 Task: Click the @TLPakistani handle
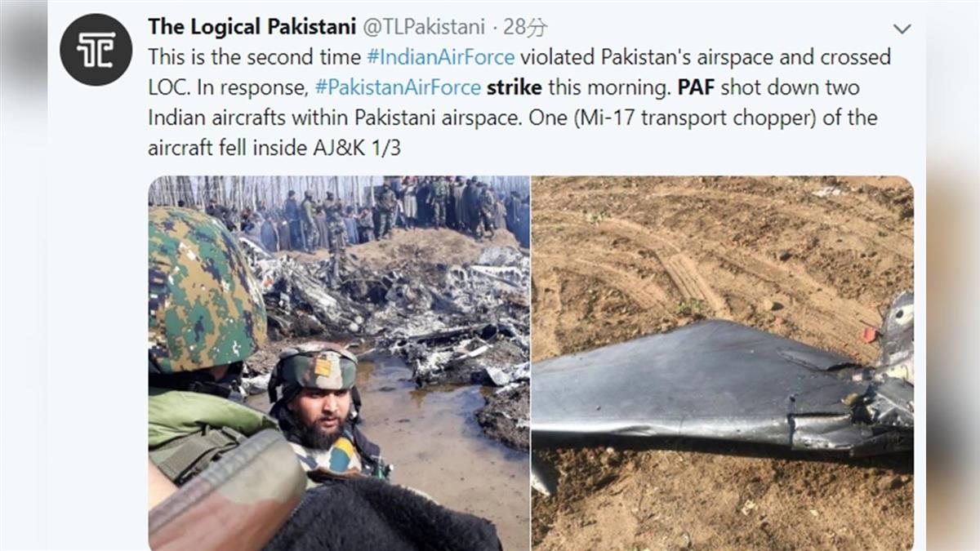(x=423, y=27)
